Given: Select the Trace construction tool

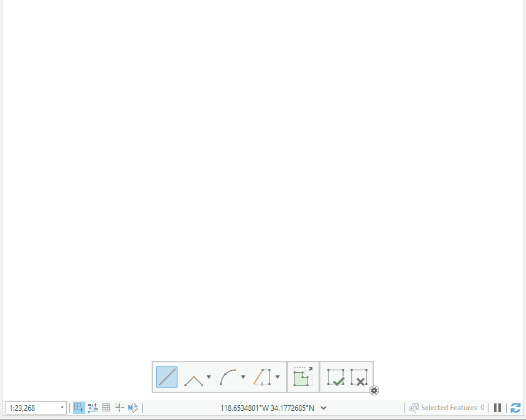Looking at the screenshot, I should point(262,376).
